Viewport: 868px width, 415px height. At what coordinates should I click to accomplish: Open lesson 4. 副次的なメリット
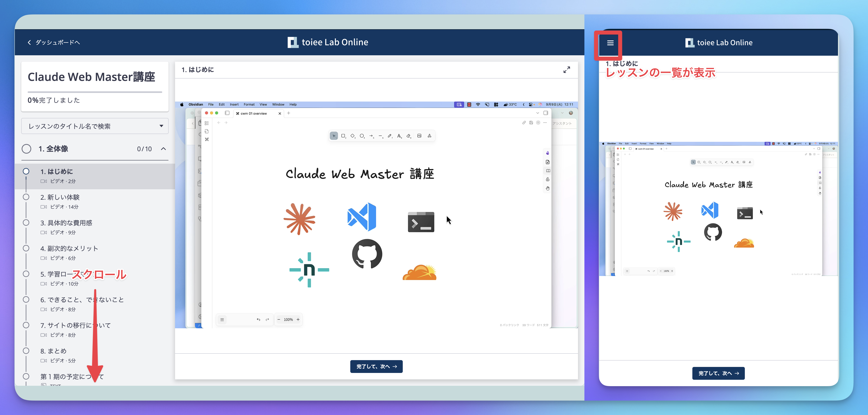[x=69, y=249]
